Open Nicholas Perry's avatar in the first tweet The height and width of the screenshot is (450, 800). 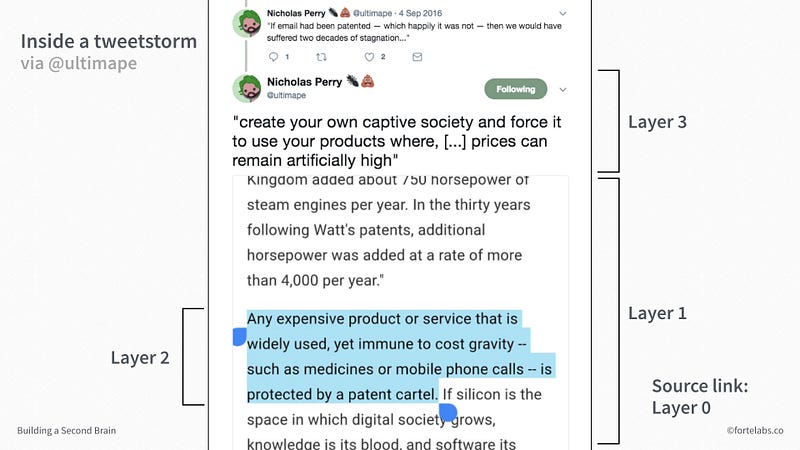pos(246,22)
